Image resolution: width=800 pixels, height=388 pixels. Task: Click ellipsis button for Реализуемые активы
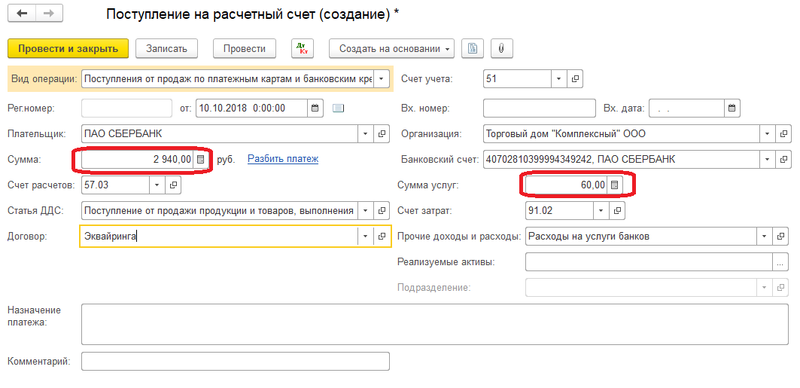[780, 262]
